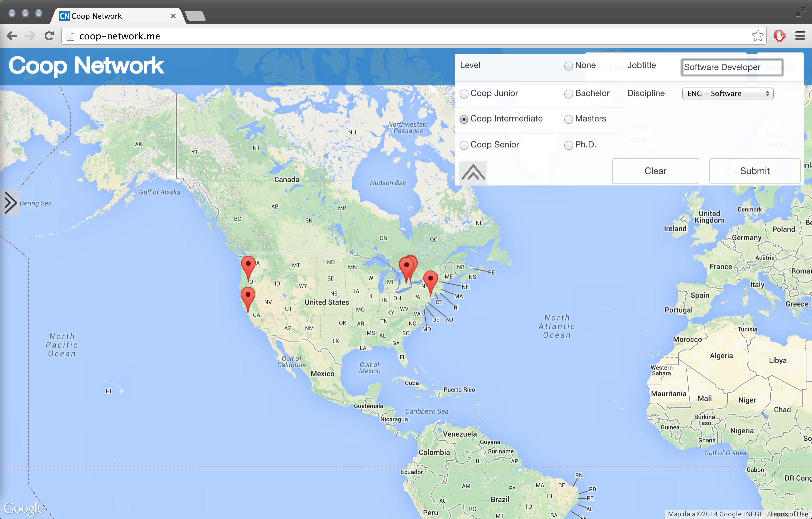Open a new browser tab
This screenshot has height=519, width=812.
(x=196, y=16)
